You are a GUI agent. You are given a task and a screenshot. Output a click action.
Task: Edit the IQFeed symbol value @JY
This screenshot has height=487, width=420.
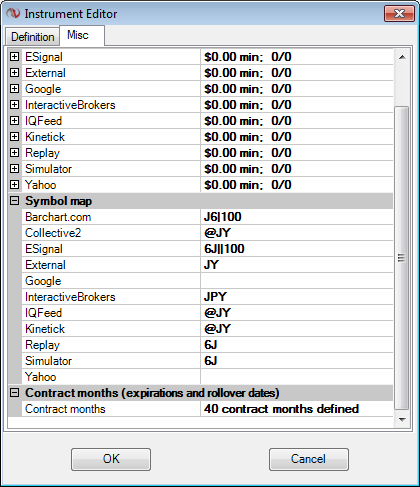297,313
